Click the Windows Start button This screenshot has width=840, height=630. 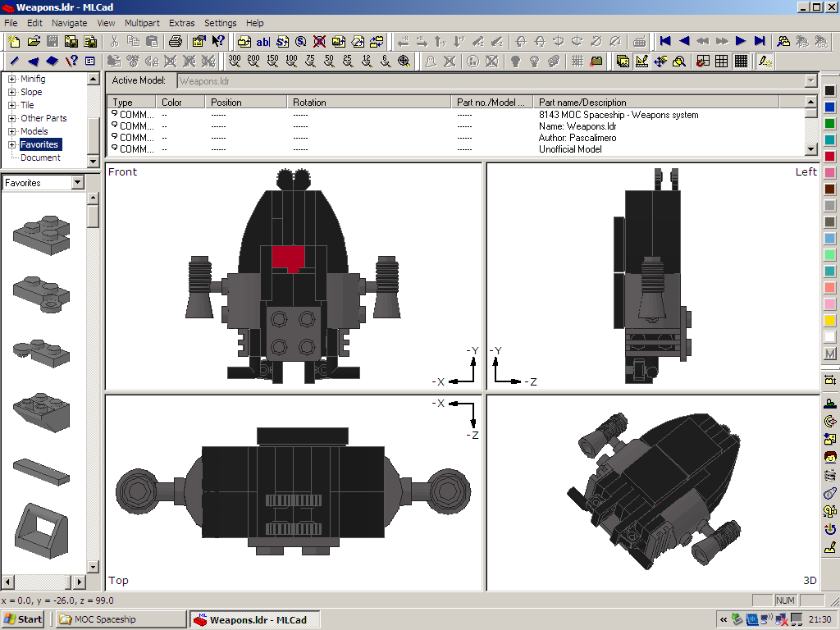pyautogui.click(x=23, y=619)
